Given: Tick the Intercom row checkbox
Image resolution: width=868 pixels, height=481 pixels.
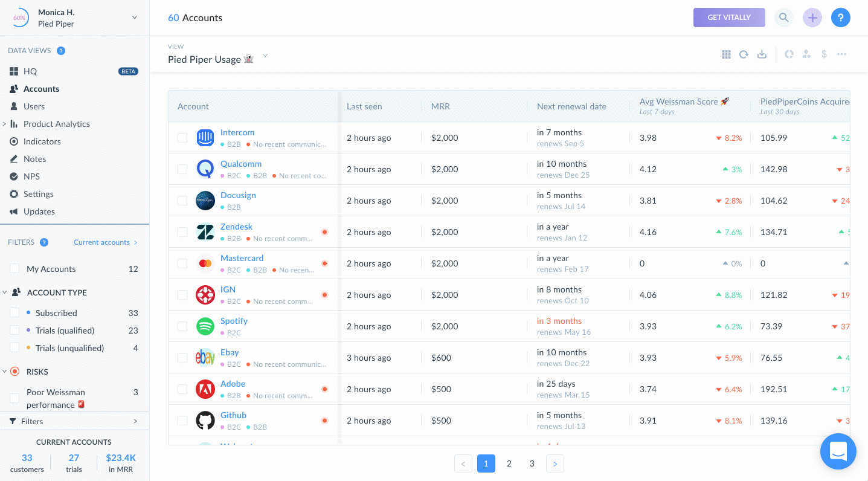Looking at the screenshot, I should tap(182, 138).
